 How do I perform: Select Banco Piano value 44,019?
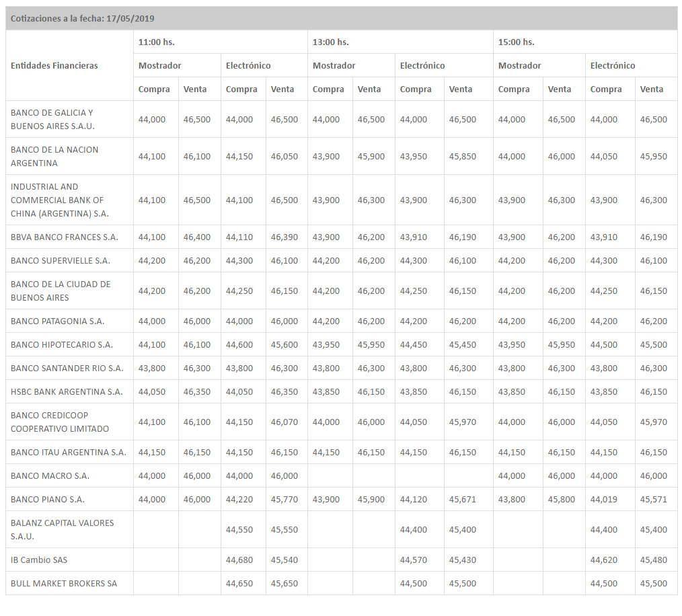(x=604, y=500)
